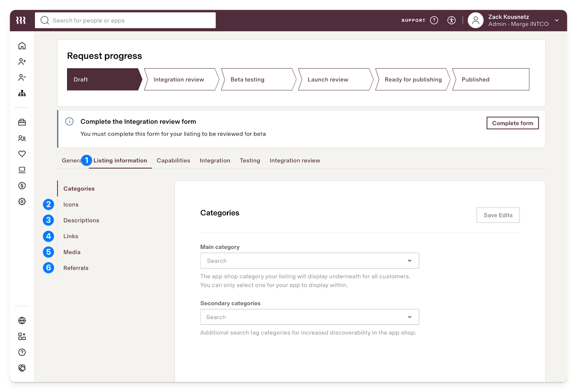This screenshot has height=392, width=577.
Task: Select Categories in the section list
Action: point(79,189)
